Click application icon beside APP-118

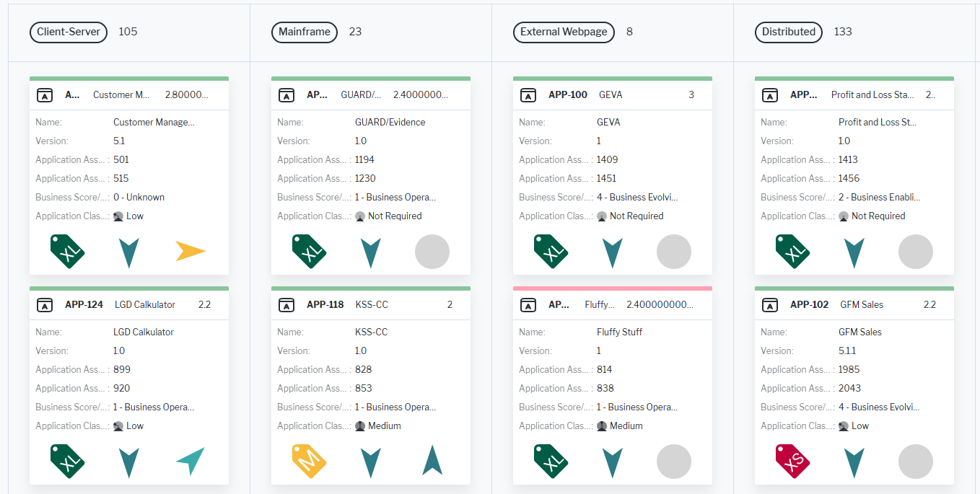[286, 305]
